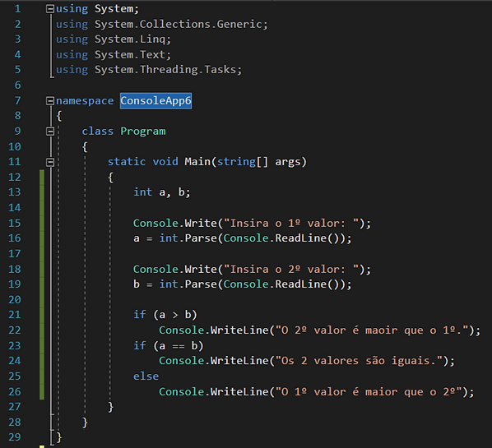The width and height of the screenshot is (492, 448).
Task: Click the closing brace on line 27
Action: pos(110,407)
